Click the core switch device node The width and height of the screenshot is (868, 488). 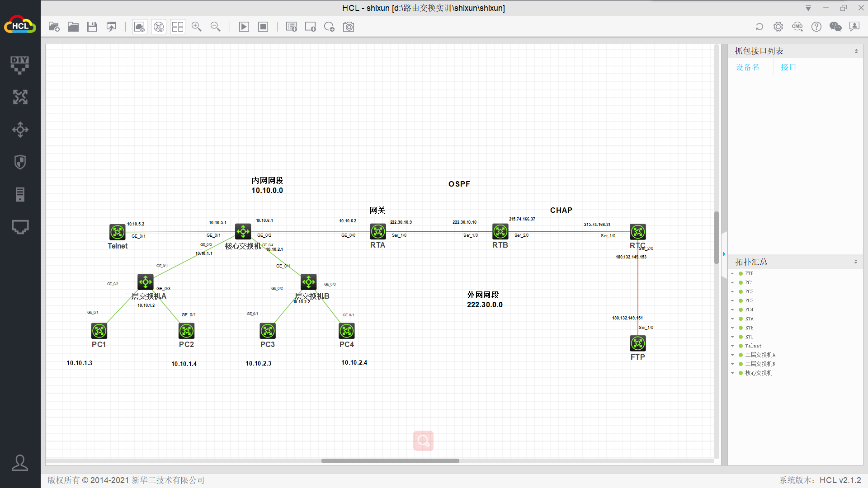tap(243, 232)
